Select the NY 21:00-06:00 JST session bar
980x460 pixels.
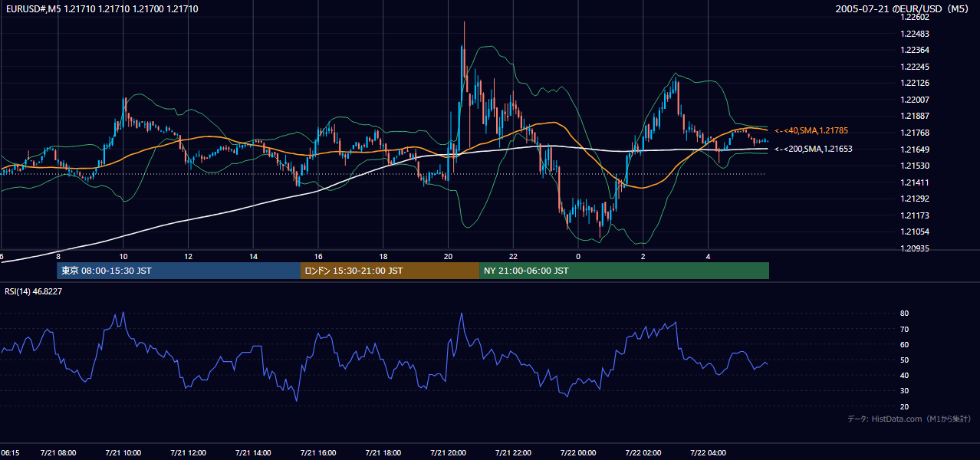tap(624, 271)
